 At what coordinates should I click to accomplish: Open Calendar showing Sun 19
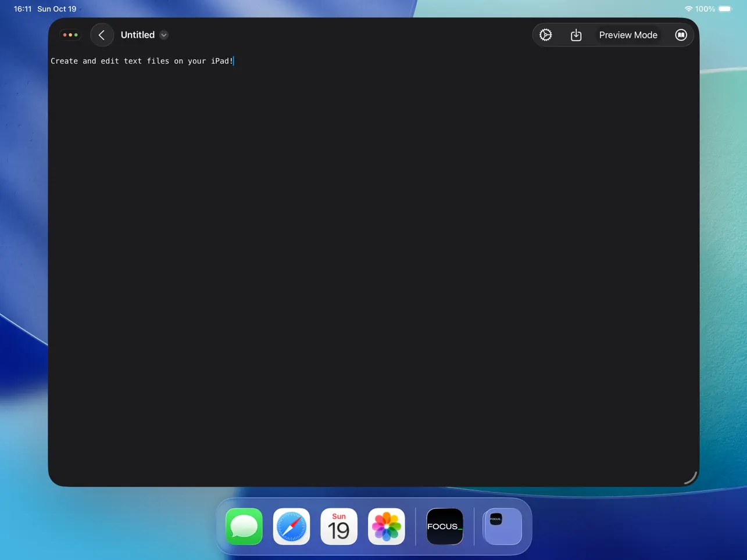pyautogui.click(x=339, y=526)
